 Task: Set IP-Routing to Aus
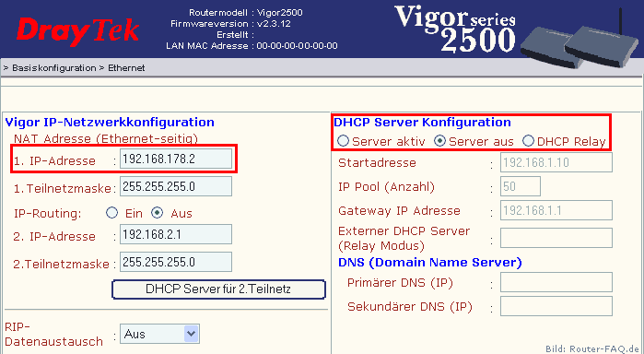pos(158,213)
